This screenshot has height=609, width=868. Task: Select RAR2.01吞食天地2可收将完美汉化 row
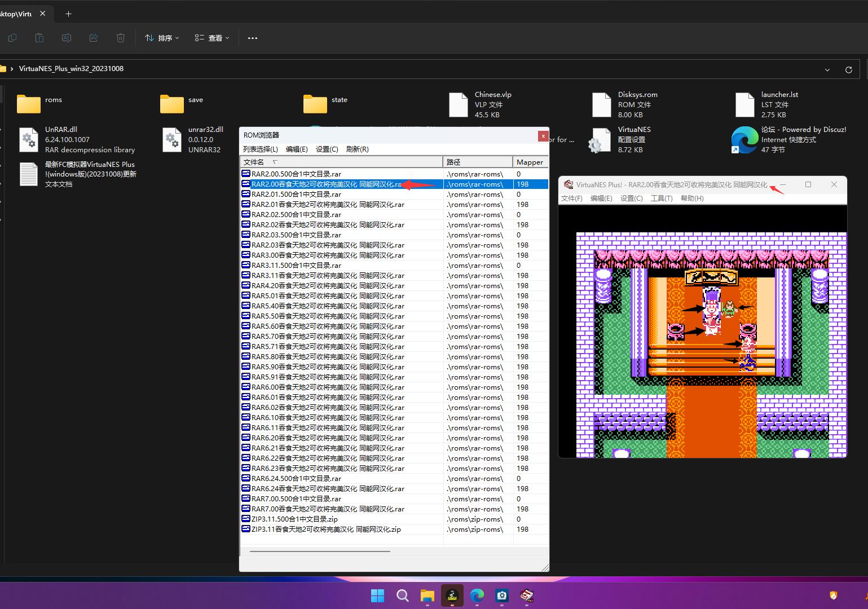pyautogui.click(x=394, y=205)
